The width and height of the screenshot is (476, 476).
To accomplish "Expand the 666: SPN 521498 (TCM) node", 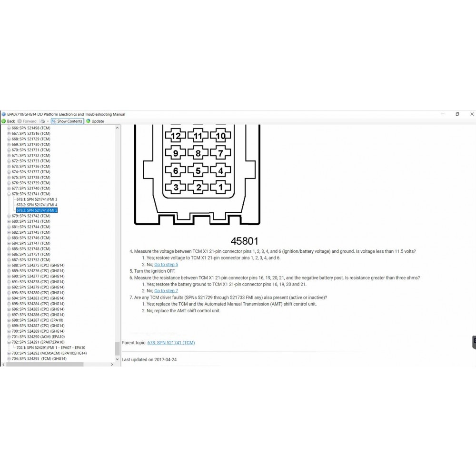I will [x=9, y=128].
